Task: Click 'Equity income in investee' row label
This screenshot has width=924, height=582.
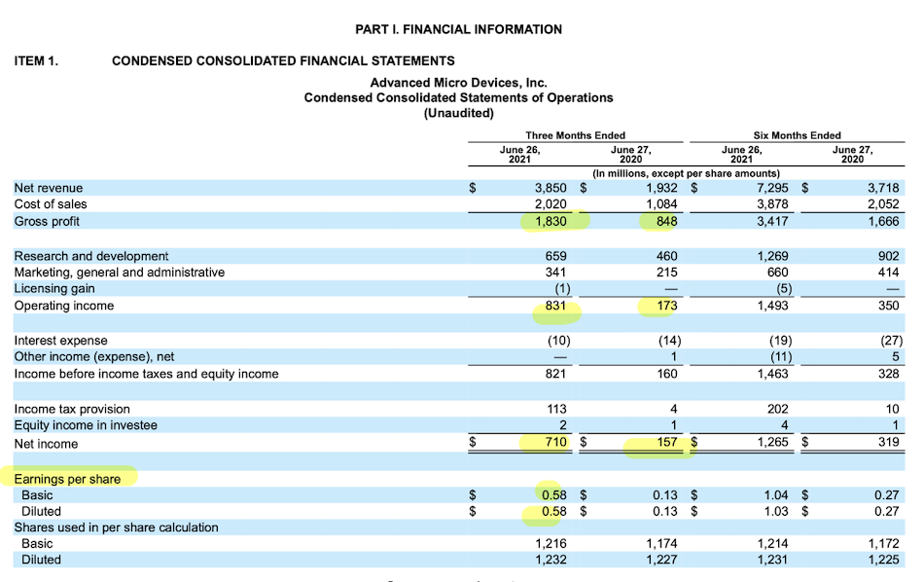Action: pyautogui.click(x=86, y=425)
